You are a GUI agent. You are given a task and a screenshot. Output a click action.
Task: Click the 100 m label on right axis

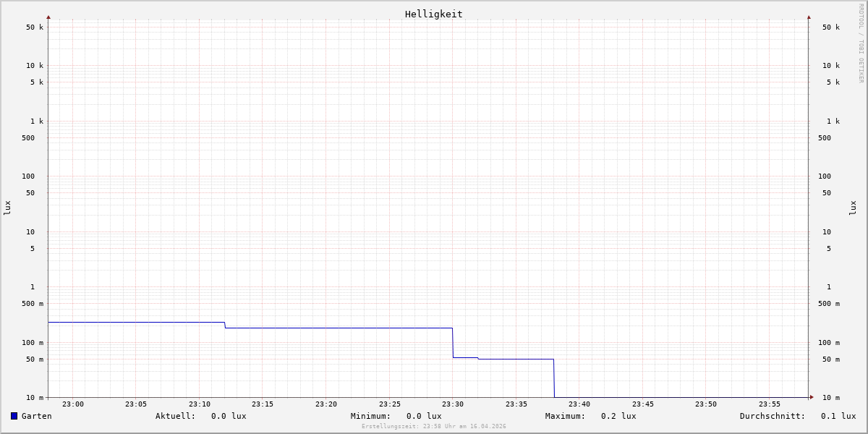point(829,343)
